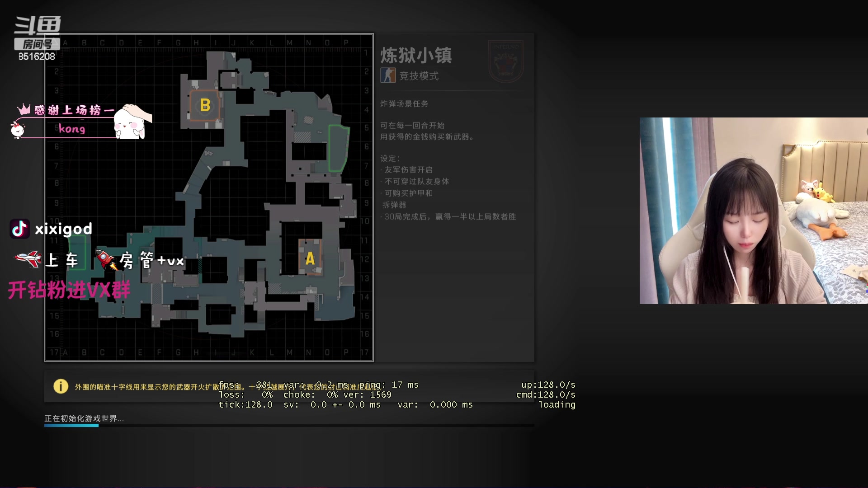Screen dimensions: 868x488
Task: Click room number 8516208
Action: (x=37, y=56)
